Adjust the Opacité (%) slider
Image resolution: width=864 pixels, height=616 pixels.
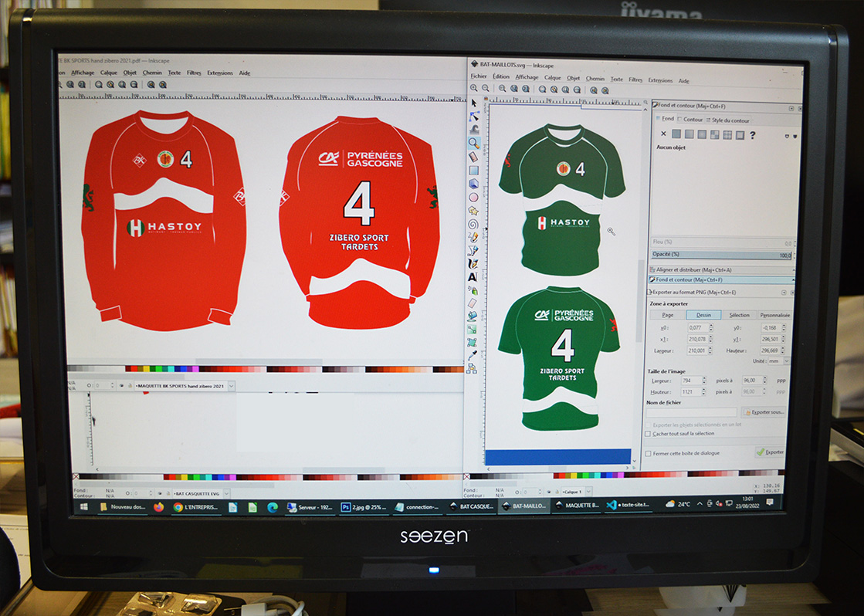pyautogui.click(x=720, y=255)
